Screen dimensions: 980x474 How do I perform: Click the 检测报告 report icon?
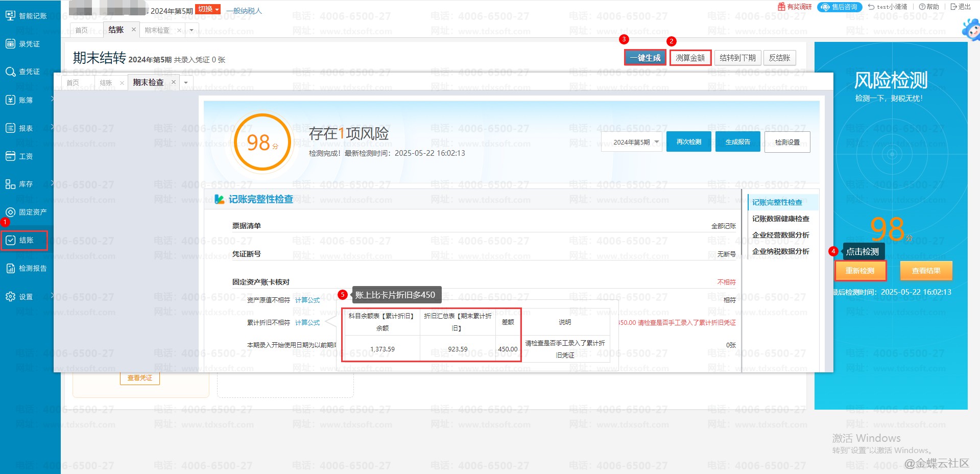tap(10, 268)
